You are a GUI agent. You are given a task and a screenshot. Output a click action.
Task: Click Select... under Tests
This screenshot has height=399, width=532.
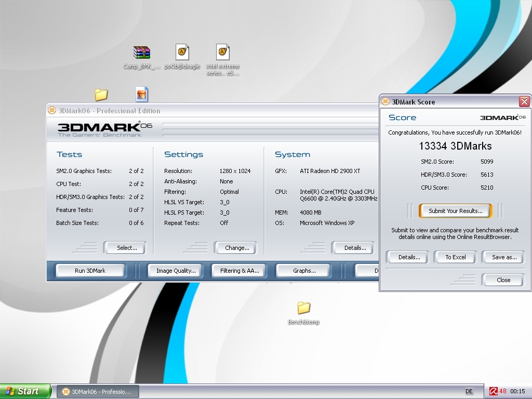125,248
